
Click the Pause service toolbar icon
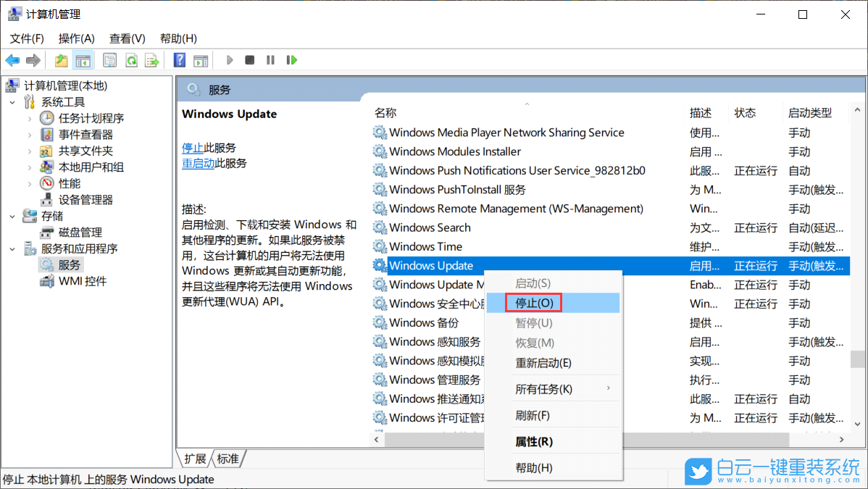[270, 60]
